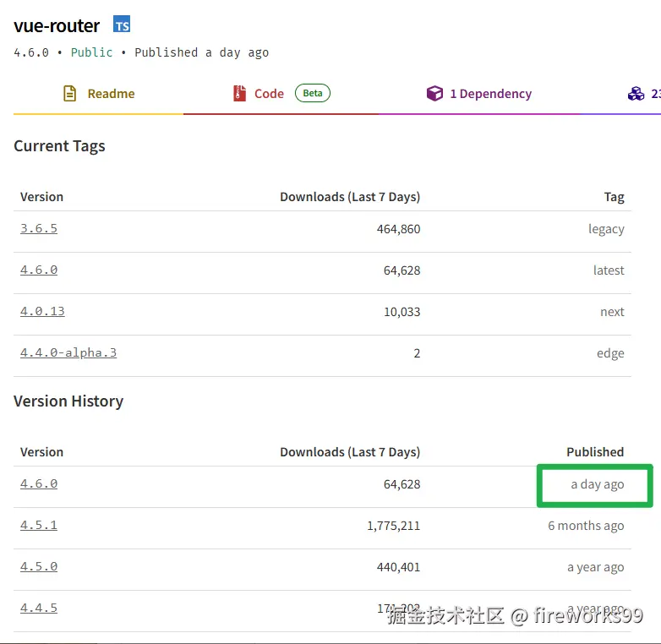The height and width of the screenshot is (644, 661).
Task: Click the legacy tag label
Action: click(606, 229)
